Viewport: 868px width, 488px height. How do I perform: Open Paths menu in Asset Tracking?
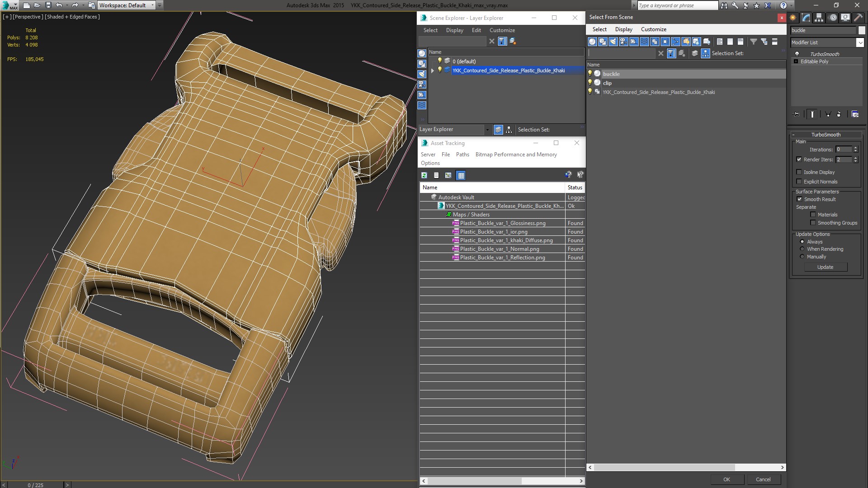pos(462,155)
